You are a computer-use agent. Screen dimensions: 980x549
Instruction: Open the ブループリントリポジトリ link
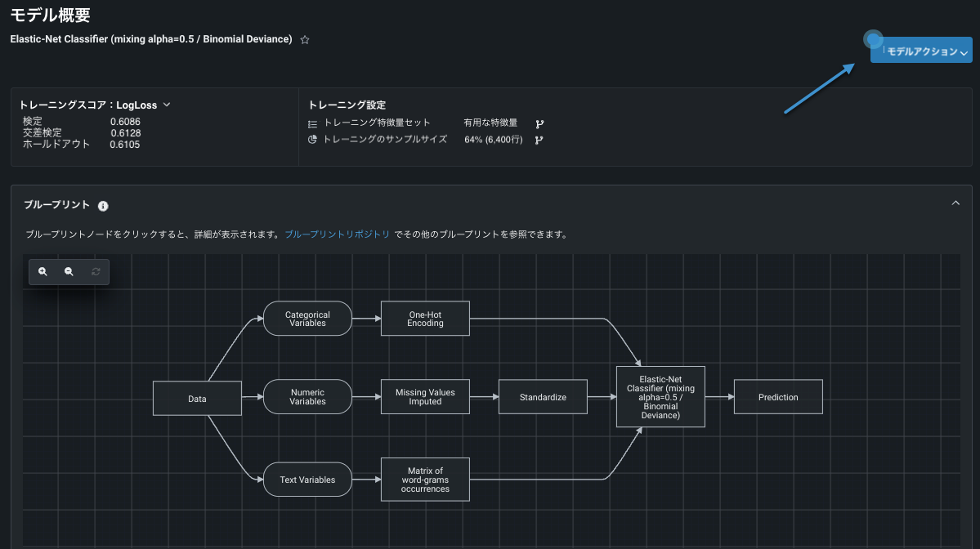click(337, 234)
